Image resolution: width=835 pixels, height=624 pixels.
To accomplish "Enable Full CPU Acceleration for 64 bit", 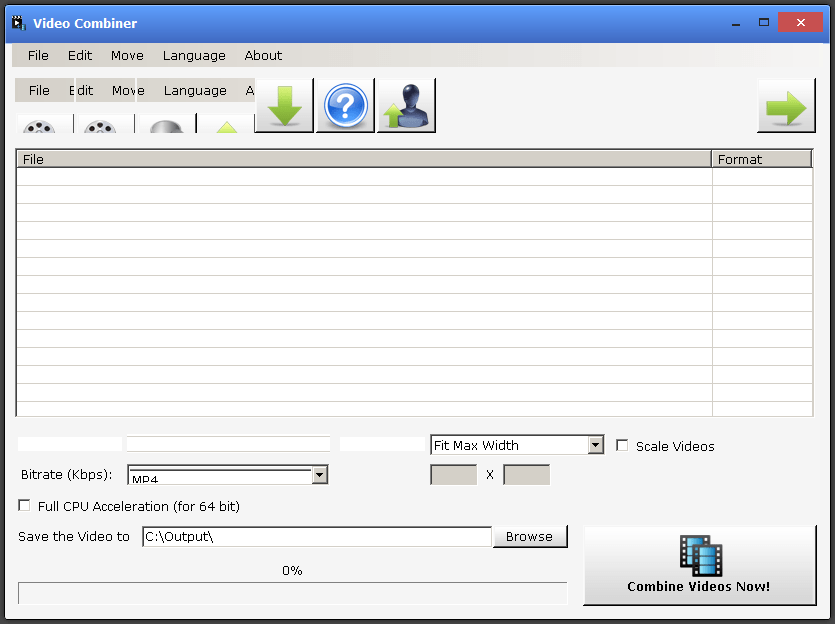I will (x=24, y=505).
